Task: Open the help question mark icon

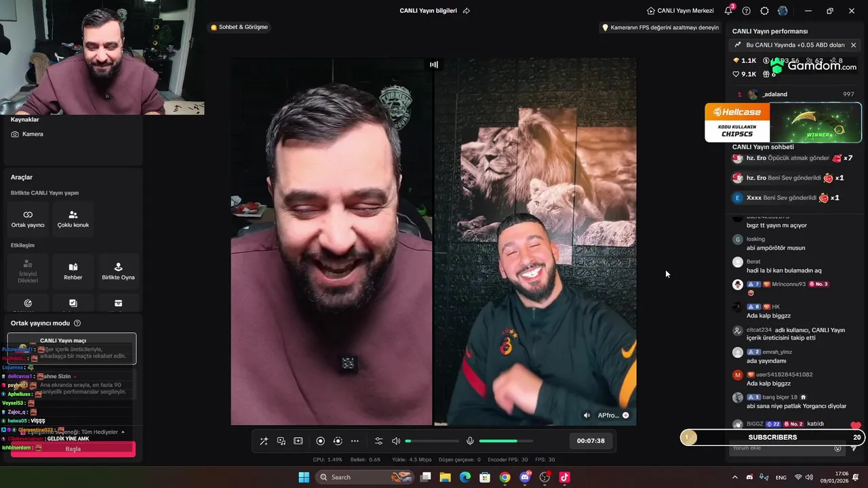Action: (x=747, y=11)
